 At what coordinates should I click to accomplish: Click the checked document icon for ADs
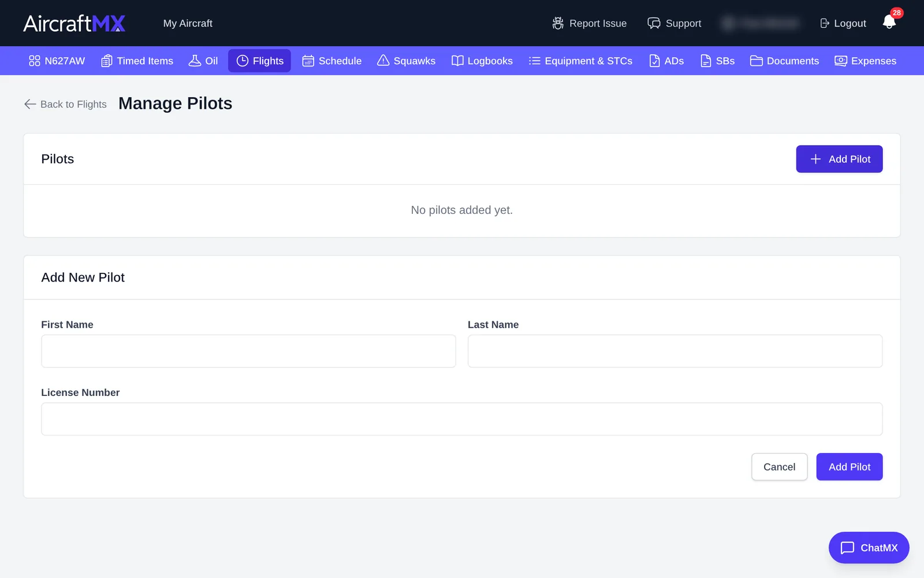(x=654, y=61)
